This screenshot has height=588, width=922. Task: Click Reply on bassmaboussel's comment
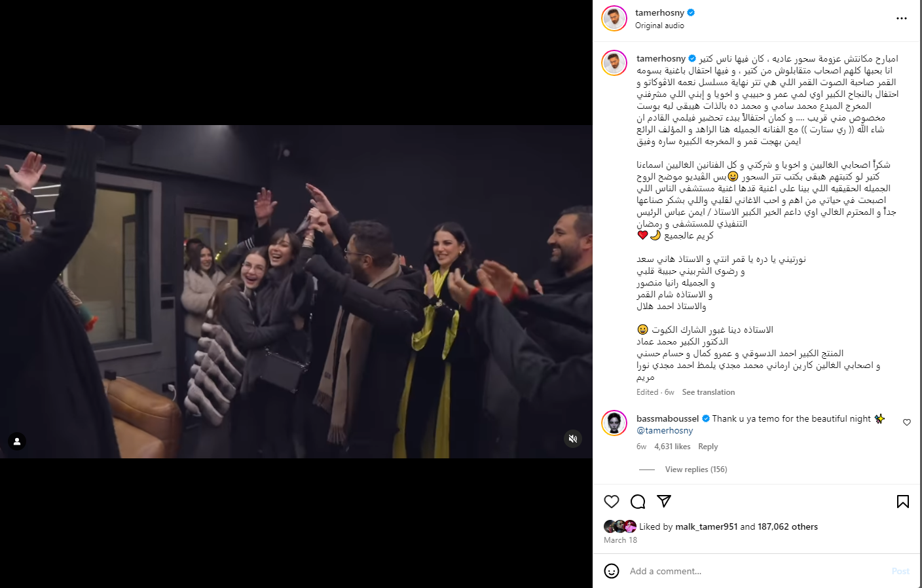click(708, 447)
